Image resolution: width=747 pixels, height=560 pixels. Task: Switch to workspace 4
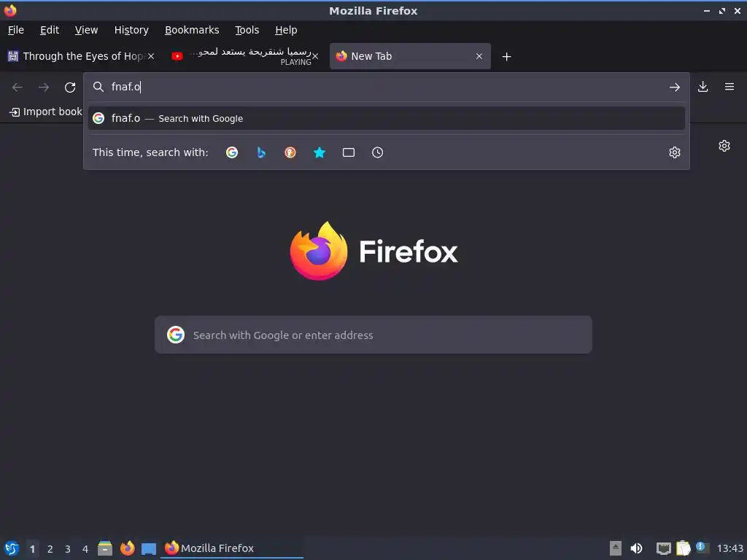point(85,549)
